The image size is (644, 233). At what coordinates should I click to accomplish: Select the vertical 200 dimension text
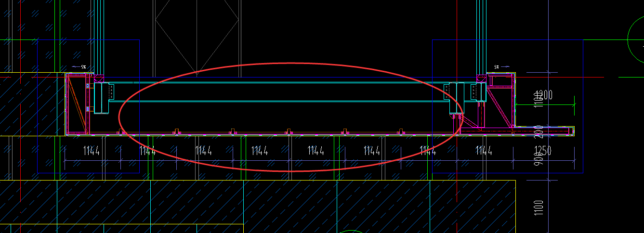539,130
